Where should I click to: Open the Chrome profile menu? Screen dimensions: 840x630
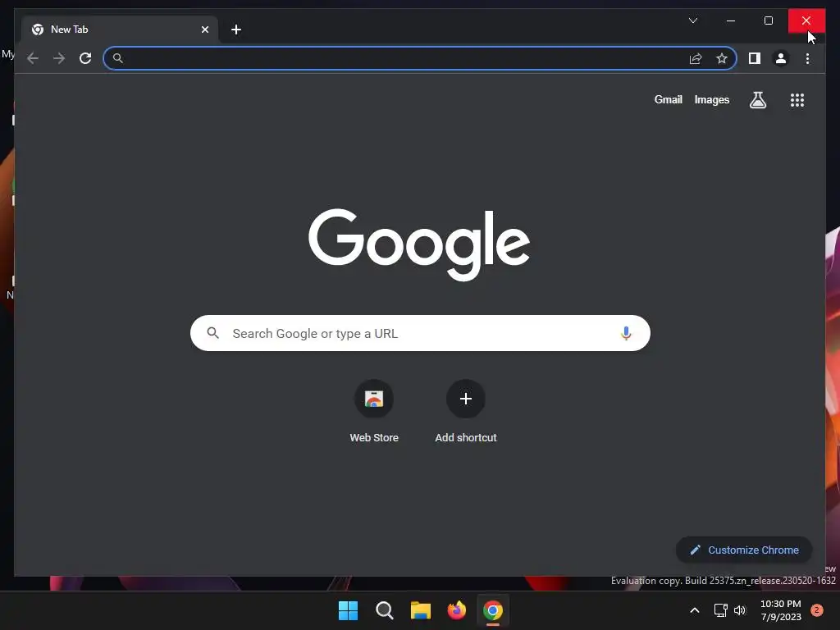coord(781,58)
